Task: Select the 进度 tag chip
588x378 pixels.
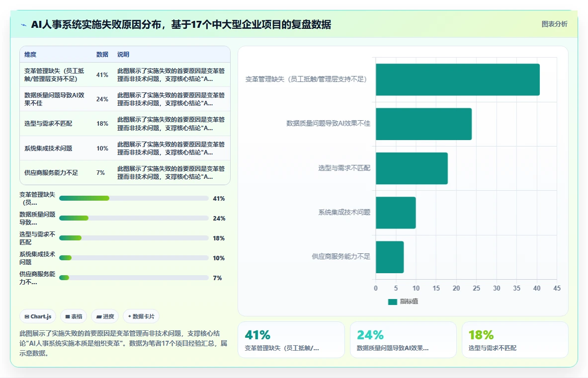Action: pyautogui.click(x=105, y=316)
